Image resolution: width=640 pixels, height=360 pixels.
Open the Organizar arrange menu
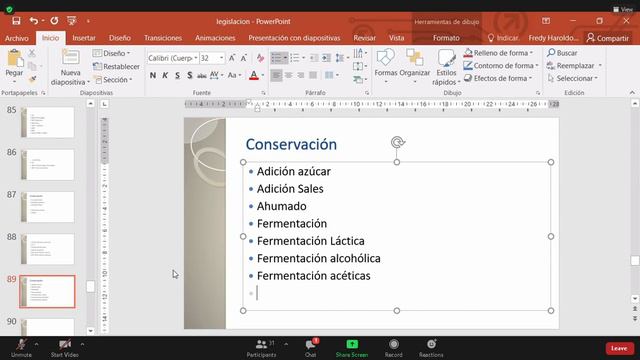click(x=415, y=67)
